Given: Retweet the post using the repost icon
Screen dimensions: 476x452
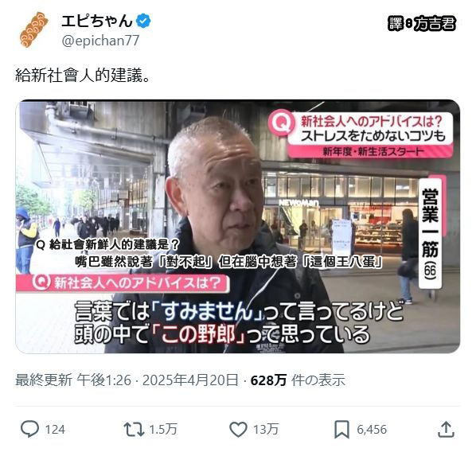Looking at the screenshot, I should tap(134, 429).
